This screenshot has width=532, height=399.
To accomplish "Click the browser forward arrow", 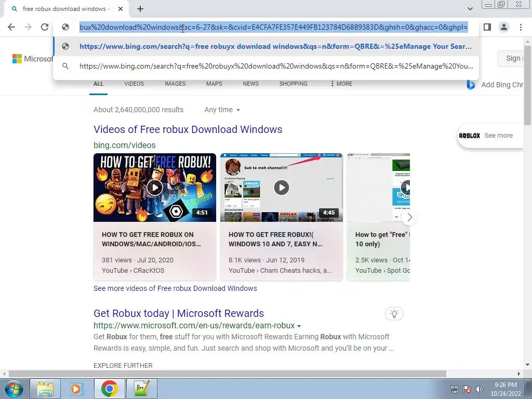I will (x=28, y=27).
